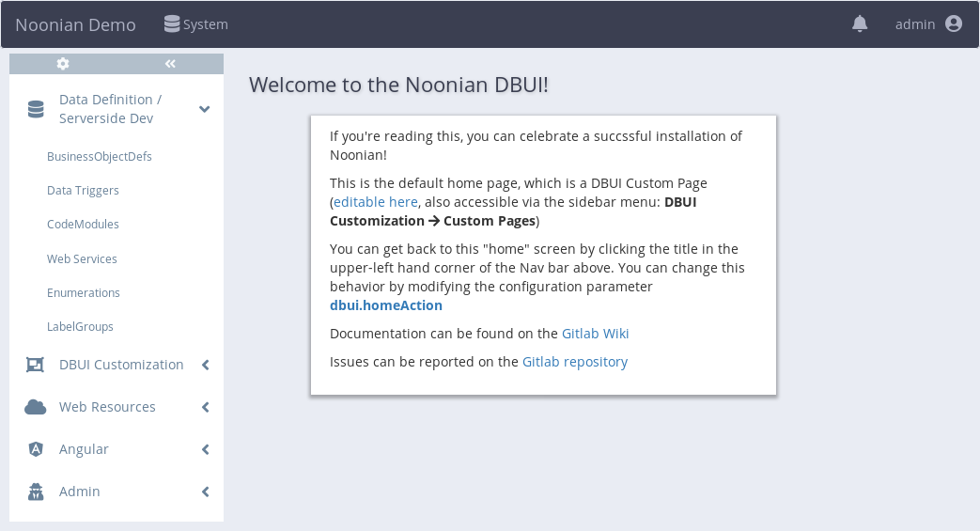This screenshot has height=531, width=980.
Task: Click the DBUI Customization icon
Action: [35, 365]
